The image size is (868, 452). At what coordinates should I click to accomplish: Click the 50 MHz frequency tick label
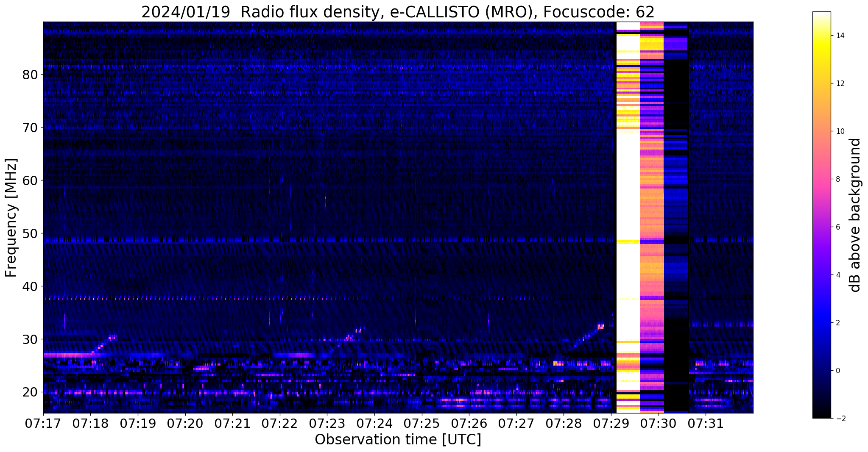click(x=30, y=233)
